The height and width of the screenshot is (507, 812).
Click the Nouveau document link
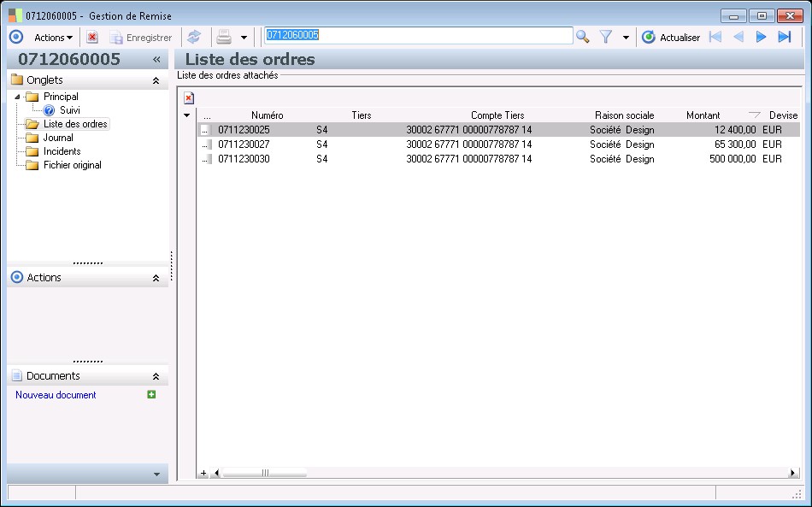pyautogui.click(x=56, y=395)
